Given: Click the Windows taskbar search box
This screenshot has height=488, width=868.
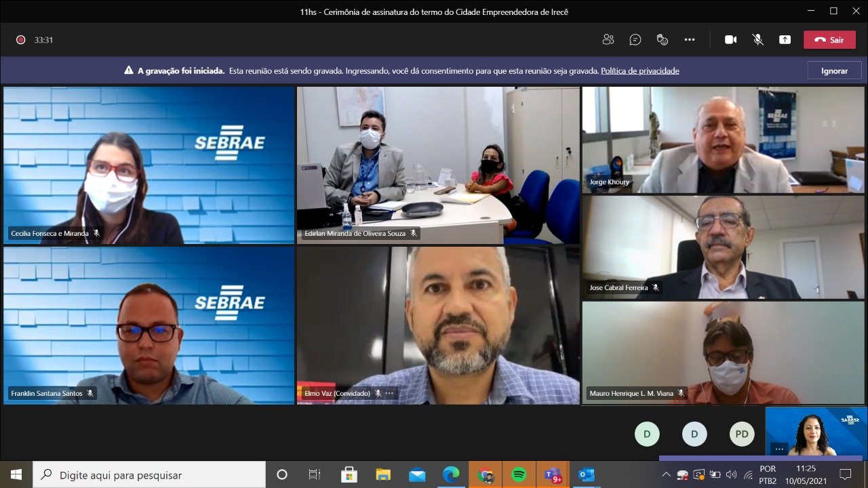Looking at the screenshot, I should [x=149, y=474].
